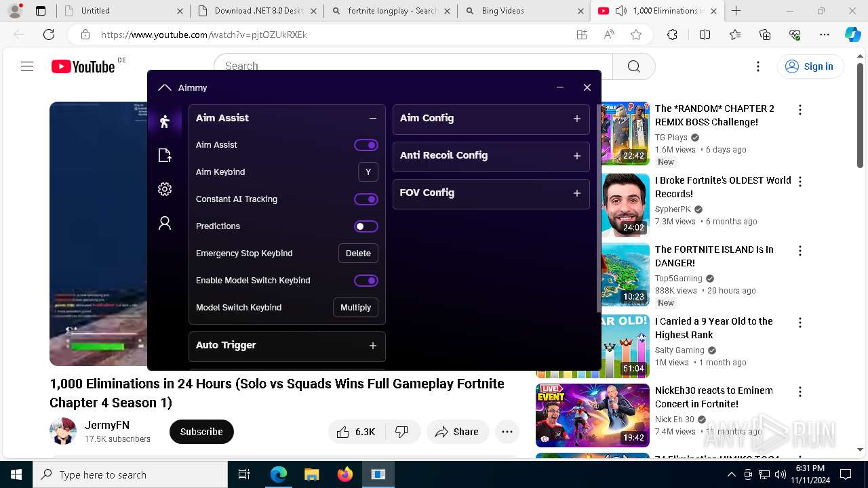
Task: Minimize the Aimmy window
Action: [x=560, y=87]
